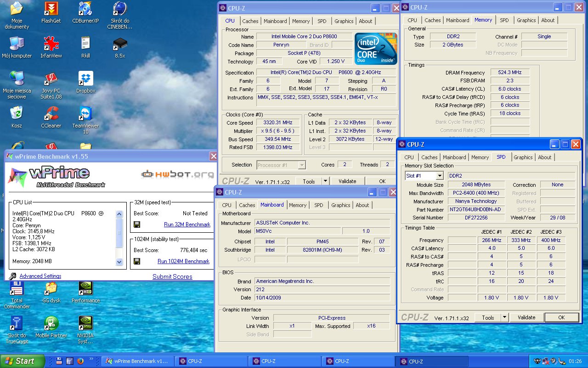The image size is (588, 368).
Task: Launch Firefox from the quick launch bar
Action: pyautogui.click(x=81, y=361)
